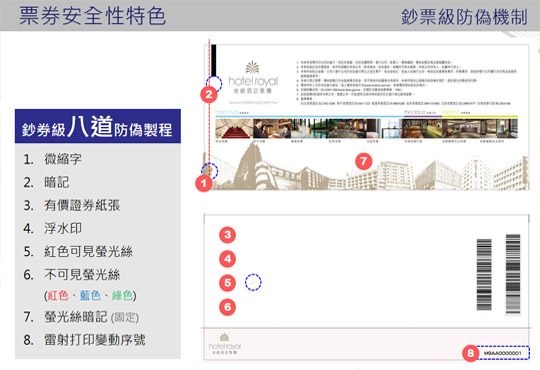540x370 pixels.
Task: Click the heading 鈔票級防偽機制
Action: [x=464, y=17]
